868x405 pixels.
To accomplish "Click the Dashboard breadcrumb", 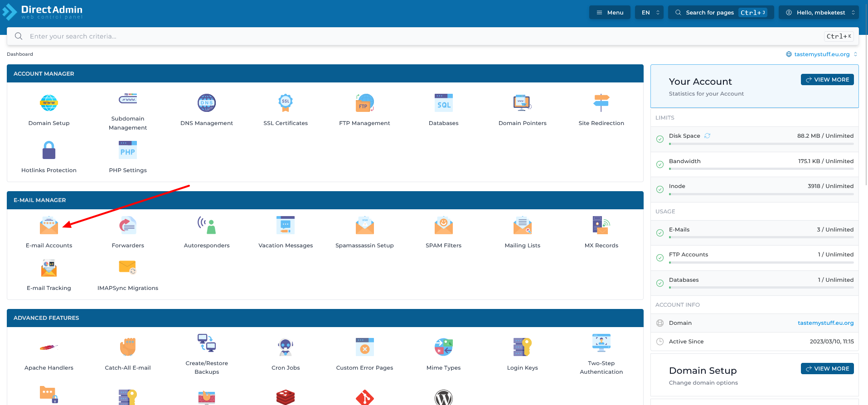I will [x=20, y=54].
